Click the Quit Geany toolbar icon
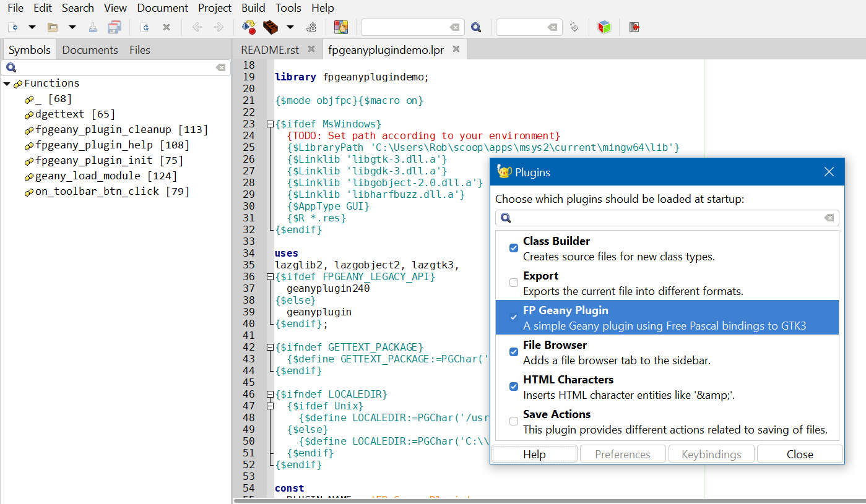 634,27
